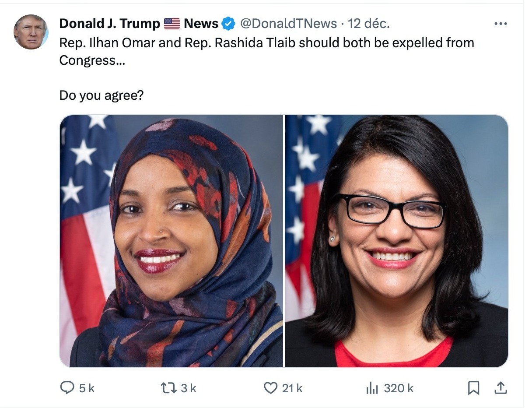
Task: Click the reply speech bubble icon
Action: 67,387
